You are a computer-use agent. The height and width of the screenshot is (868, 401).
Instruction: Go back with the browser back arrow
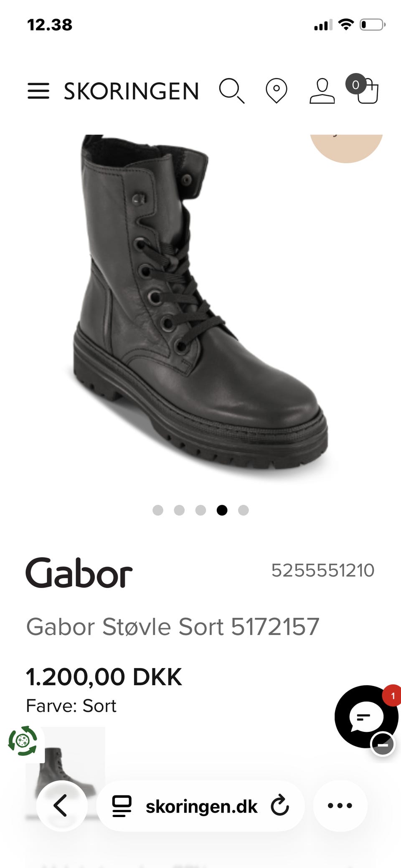[62, 806]
